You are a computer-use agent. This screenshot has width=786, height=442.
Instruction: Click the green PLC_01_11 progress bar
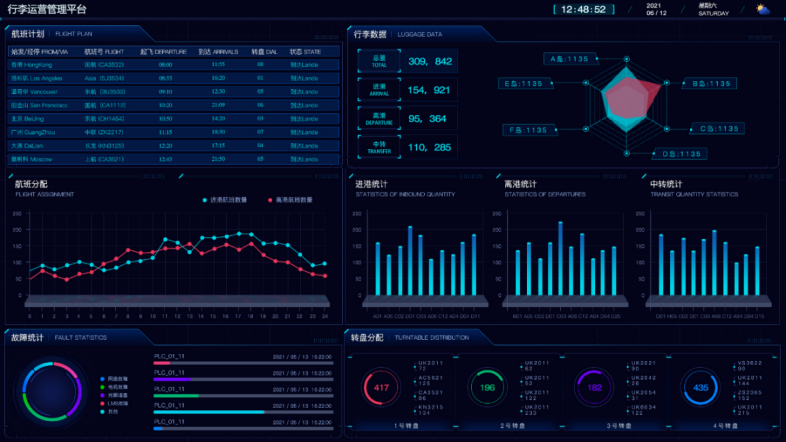tap(244, 396)
